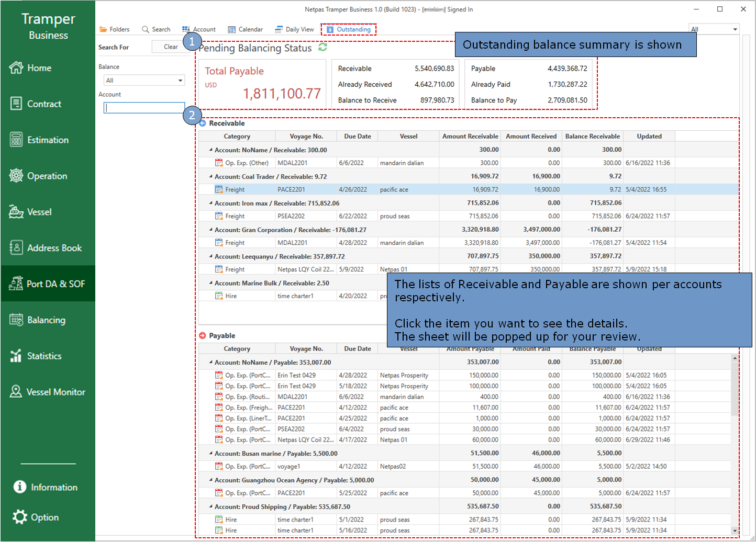Sort Receivable by Voyage No. column

(306, 136)
